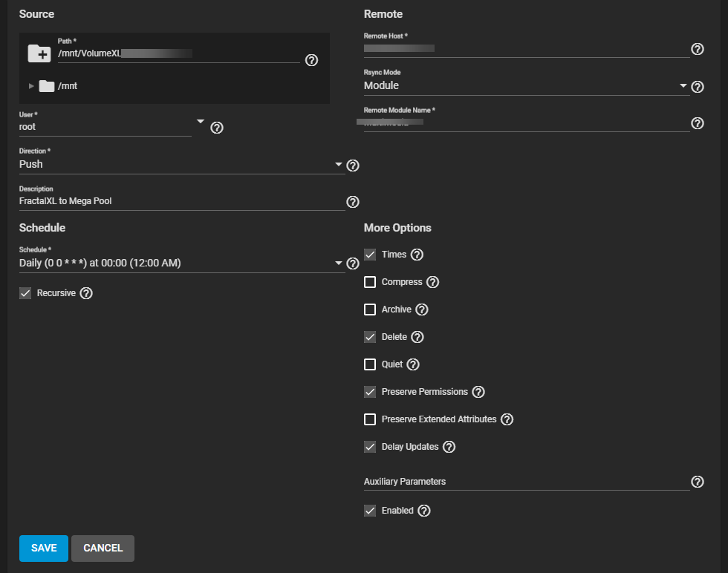
Task: Click help icon next to Compress
Action: (x=432, y=282)
